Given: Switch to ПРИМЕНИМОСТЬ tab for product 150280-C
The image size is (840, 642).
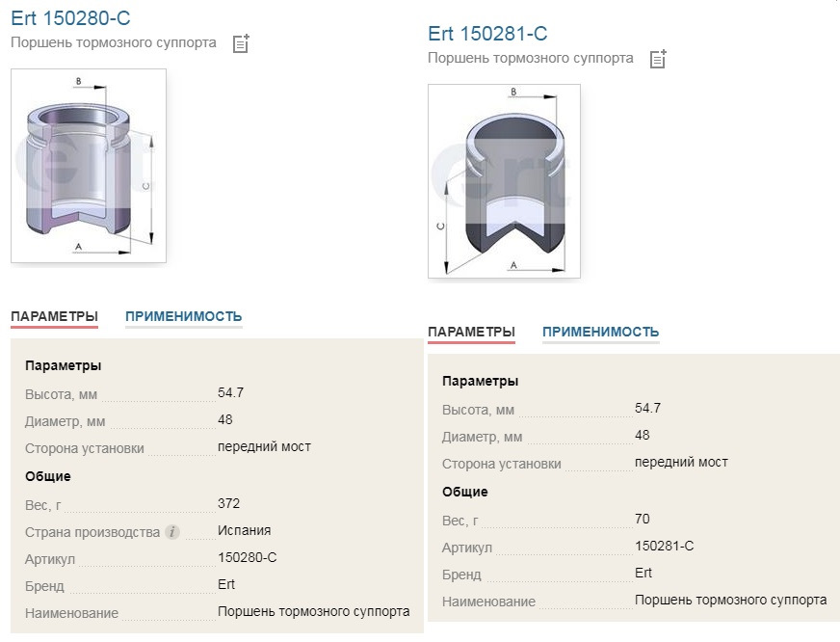Looking at the screenshot, I should [x=184, y=316].
